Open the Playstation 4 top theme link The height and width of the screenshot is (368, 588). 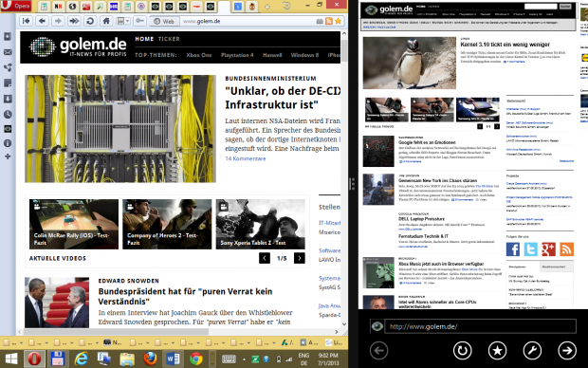pos(237,55)
